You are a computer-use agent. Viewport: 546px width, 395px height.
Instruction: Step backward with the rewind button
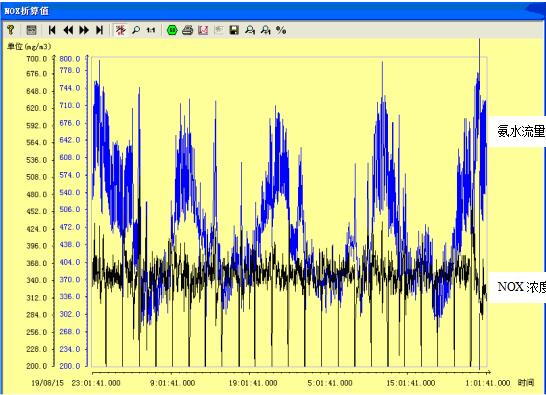click(68, 30)
